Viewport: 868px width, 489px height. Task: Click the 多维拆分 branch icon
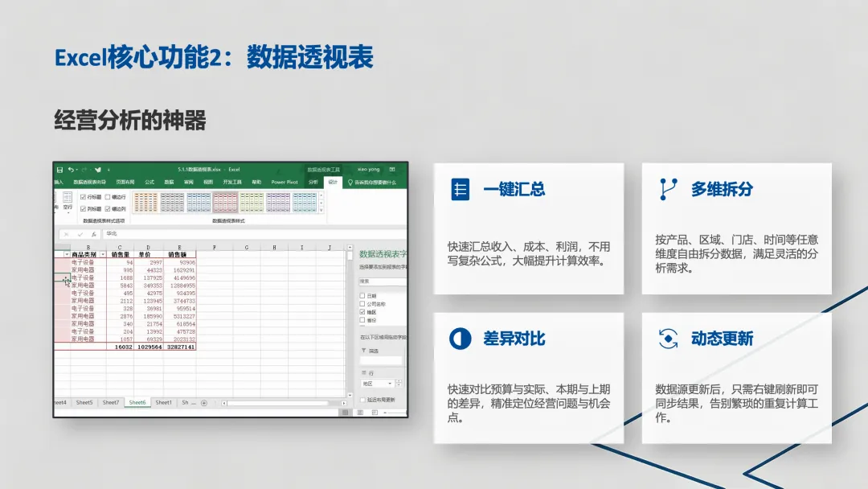click(x=668, y=189)
